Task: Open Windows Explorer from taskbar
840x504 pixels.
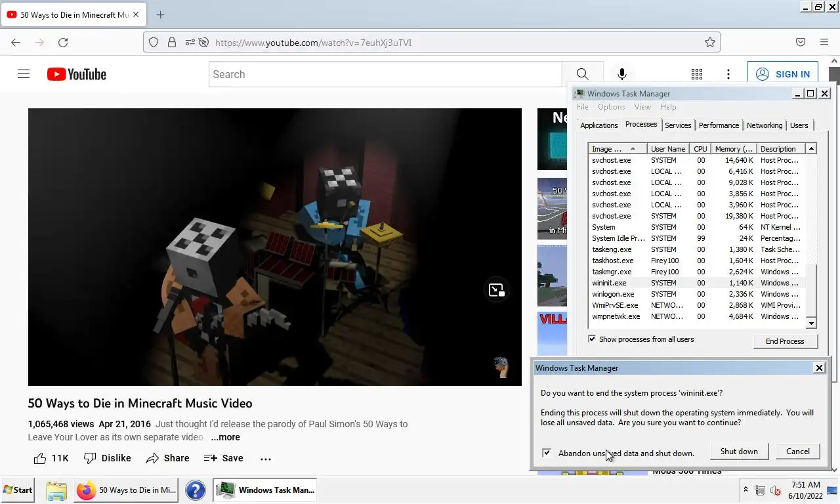Action: pyautogui.click(x=56, y=490)
